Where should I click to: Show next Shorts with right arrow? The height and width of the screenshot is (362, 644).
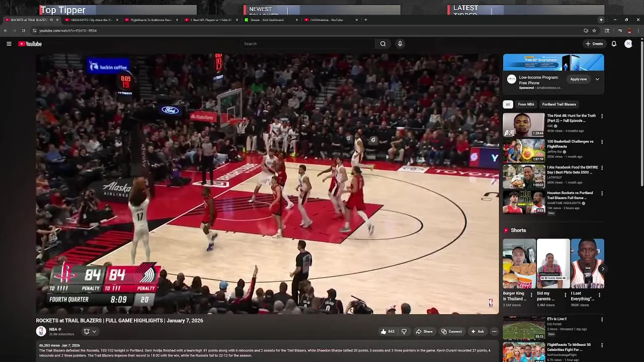(602, 269)
